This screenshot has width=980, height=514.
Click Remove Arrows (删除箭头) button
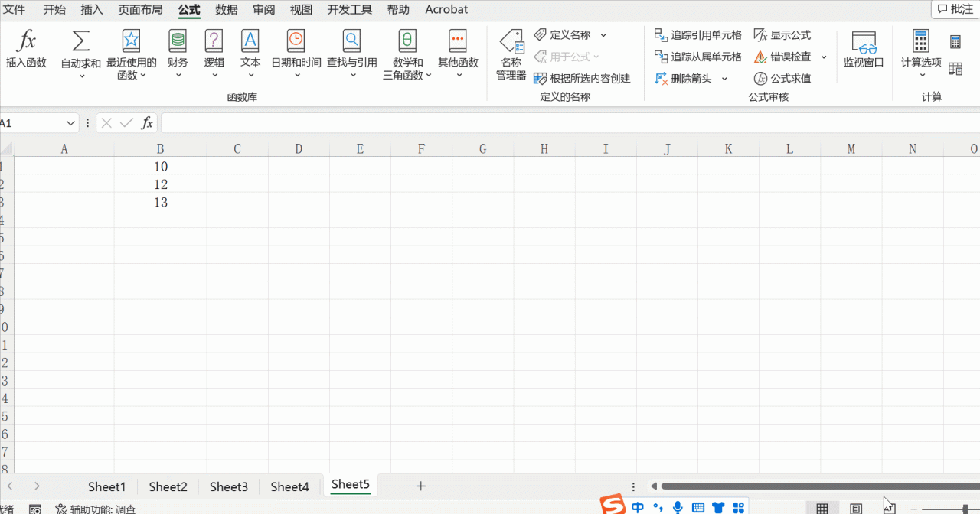click(x=683, y=79)
